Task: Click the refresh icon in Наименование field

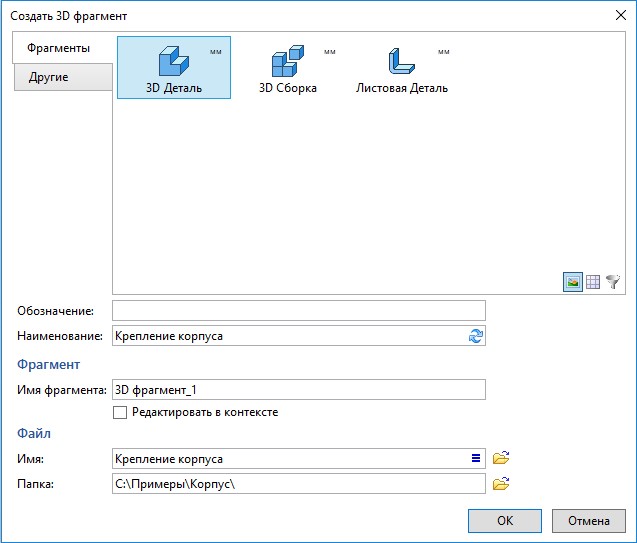Action: [476, 336]
